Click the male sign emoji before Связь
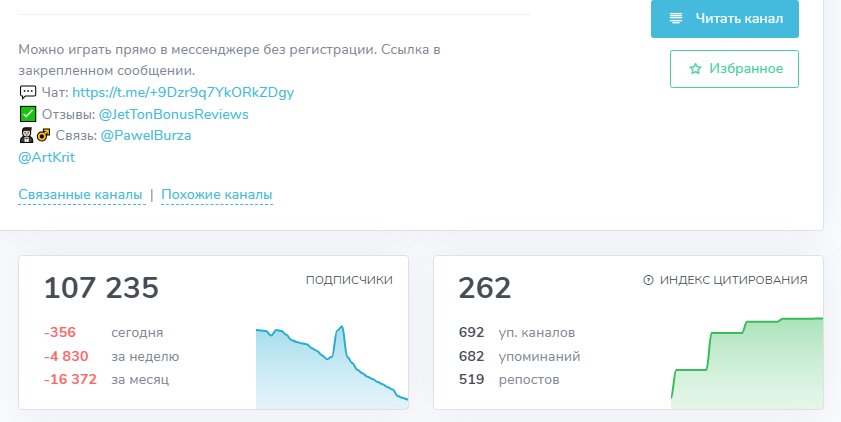The width and height of the screenshot is (841, 422). [x=43, y=136]
